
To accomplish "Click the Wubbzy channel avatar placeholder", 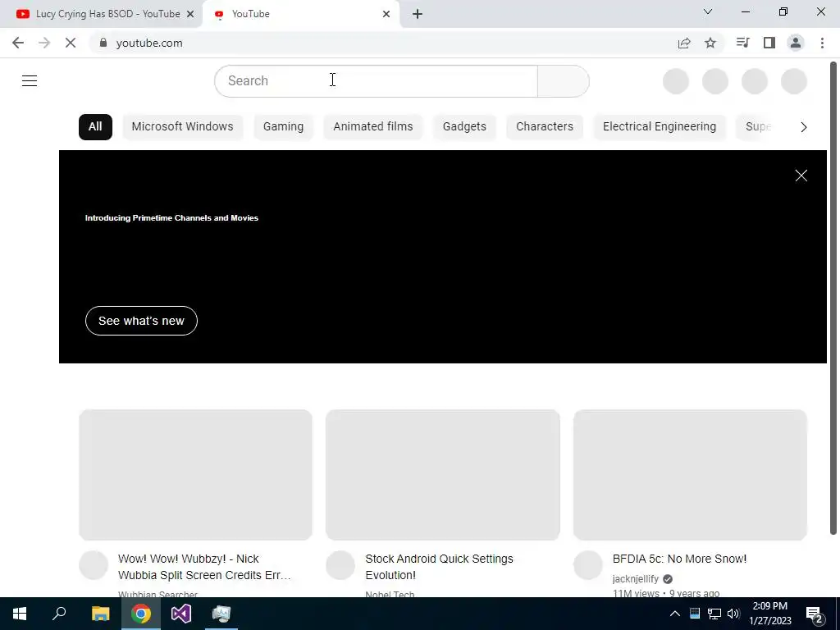I will (x=94, y=565).
